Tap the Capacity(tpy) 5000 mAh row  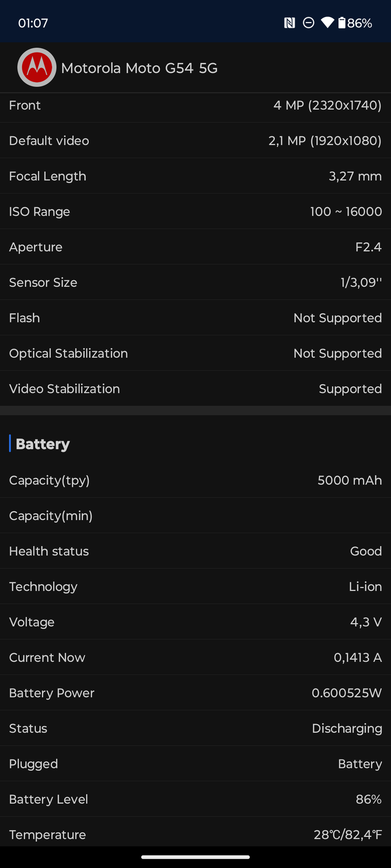[x=195, y=480]
